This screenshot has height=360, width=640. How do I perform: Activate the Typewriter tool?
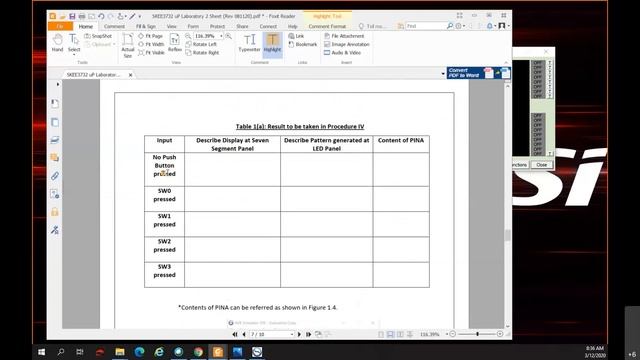point(249,43)
